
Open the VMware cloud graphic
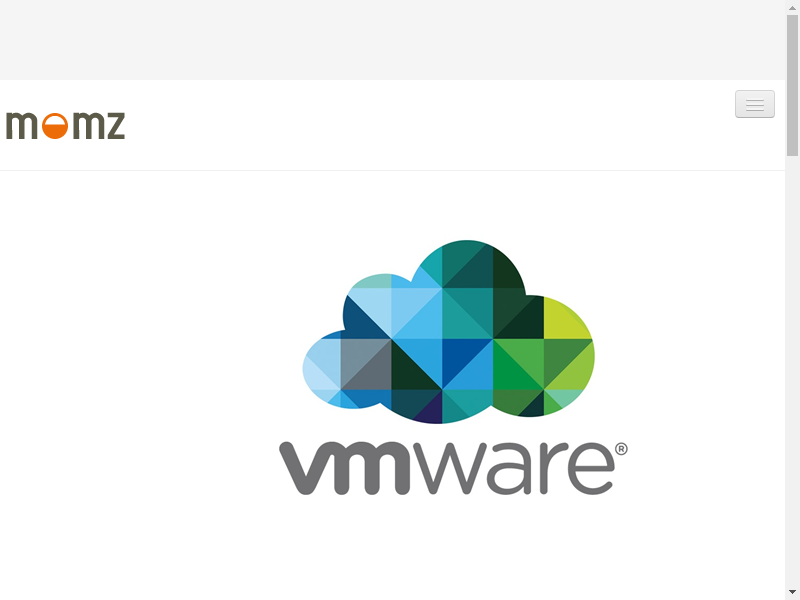tap(448, 332)
